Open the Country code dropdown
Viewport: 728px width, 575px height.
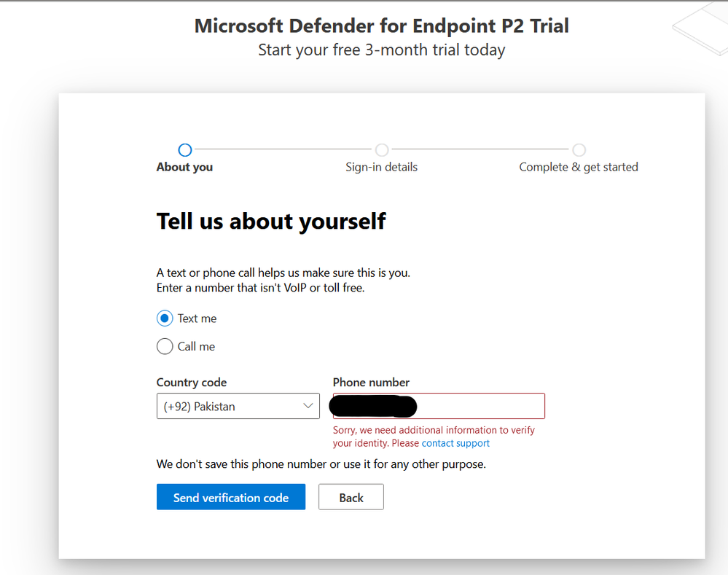tap(238, 407)
